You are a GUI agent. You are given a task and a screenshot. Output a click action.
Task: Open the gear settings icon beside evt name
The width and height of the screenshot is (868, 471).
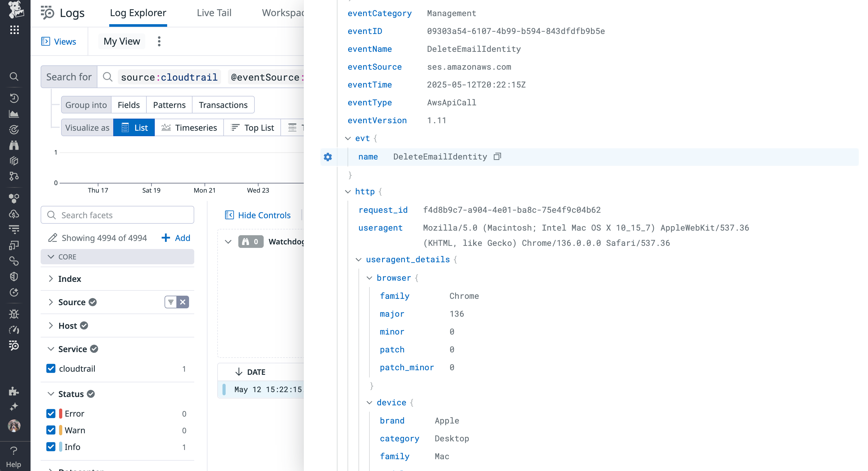(x=328, y=157)
